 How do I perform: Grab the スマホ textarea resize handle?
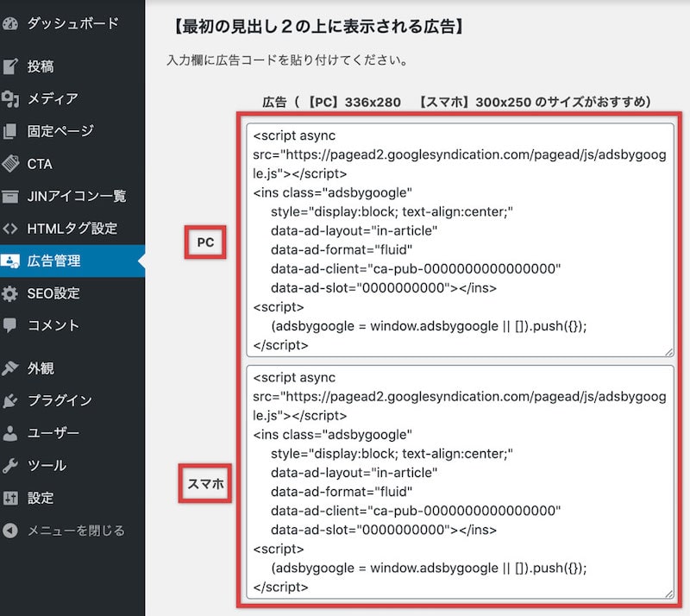pyautogui.click(x=669, y=594)
